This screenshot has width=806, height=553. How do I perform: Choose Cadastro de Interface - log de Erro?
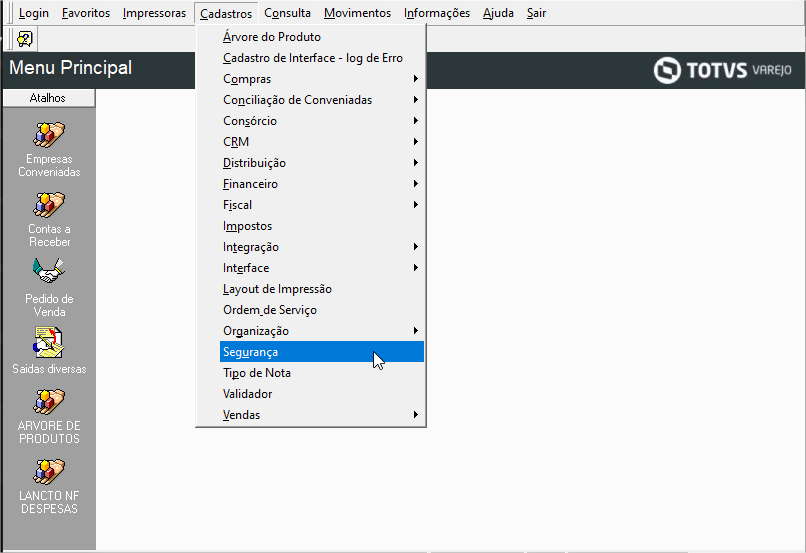(322, 58)
